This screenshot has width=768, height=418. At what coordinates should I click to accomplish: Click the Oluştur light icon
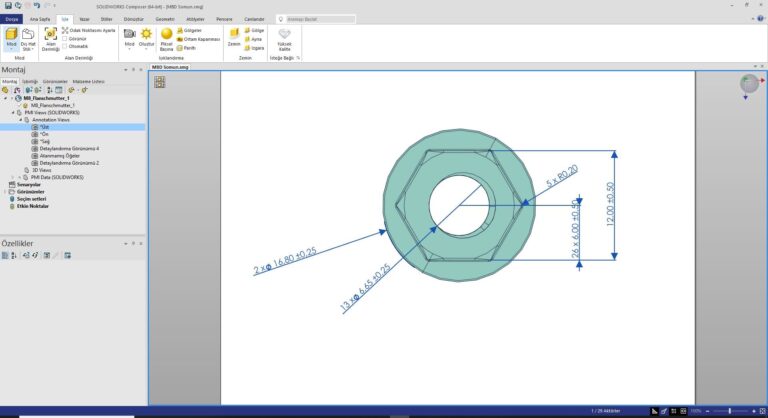point(147,36)
